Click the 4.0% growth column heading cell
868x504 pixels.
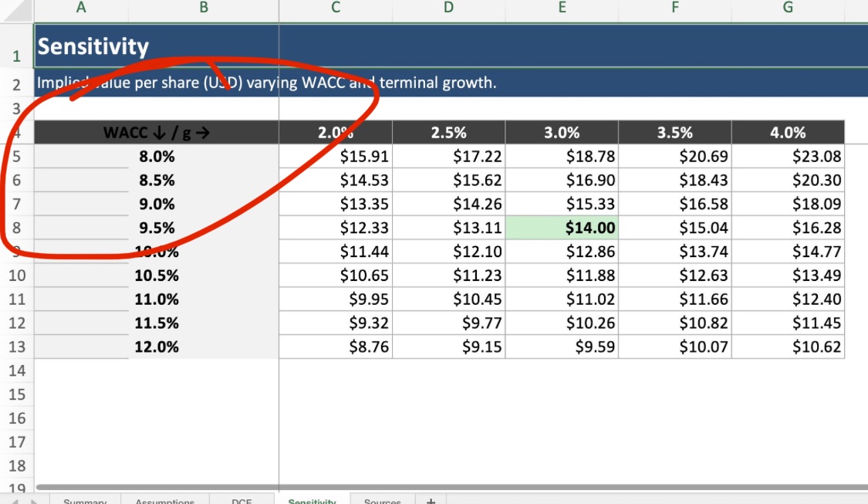tap(788, 133)
